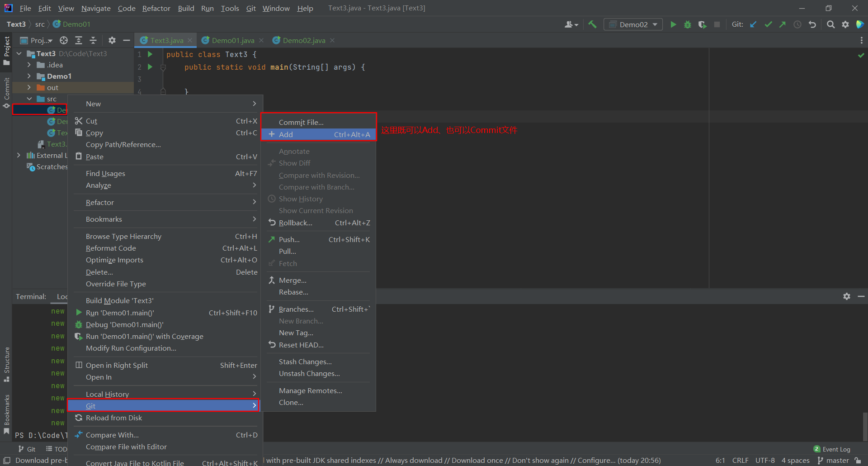This screenshot has width=868, height=466.
Task: Open Search Everywhere magnifier
Action: tap(830, 24)
